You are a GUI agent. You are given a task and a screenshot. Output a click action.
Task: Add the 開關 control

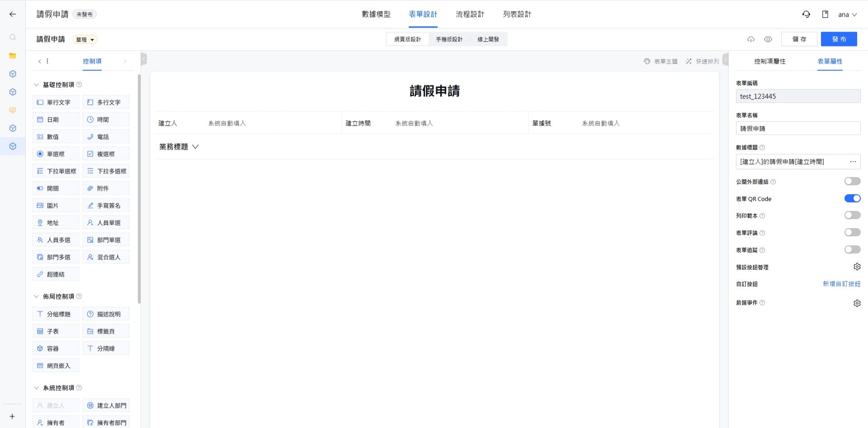[56, 188]
